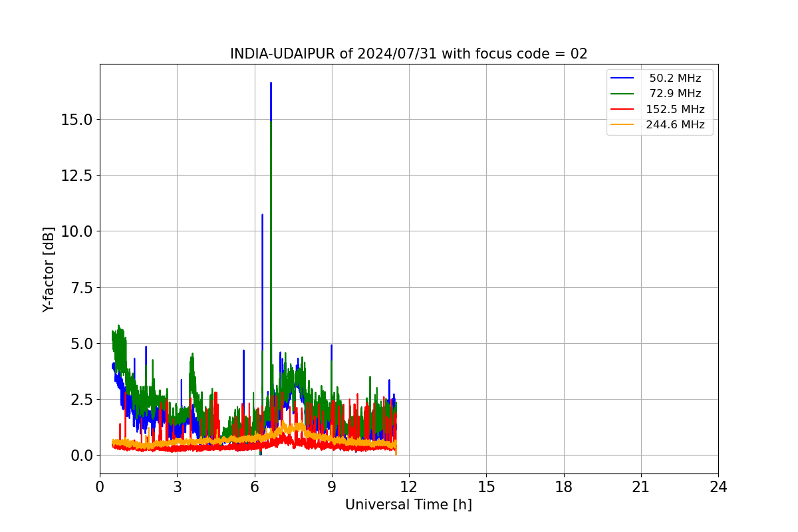The image size is (798, 532).
Task: Click the orange line sample in the legend
Action: [622, 125]
